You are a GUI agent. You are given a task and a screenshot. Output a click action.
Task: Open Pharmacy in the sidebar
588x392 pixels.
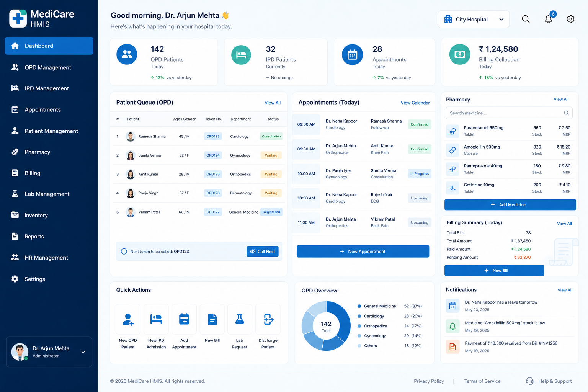coord(49,152)
